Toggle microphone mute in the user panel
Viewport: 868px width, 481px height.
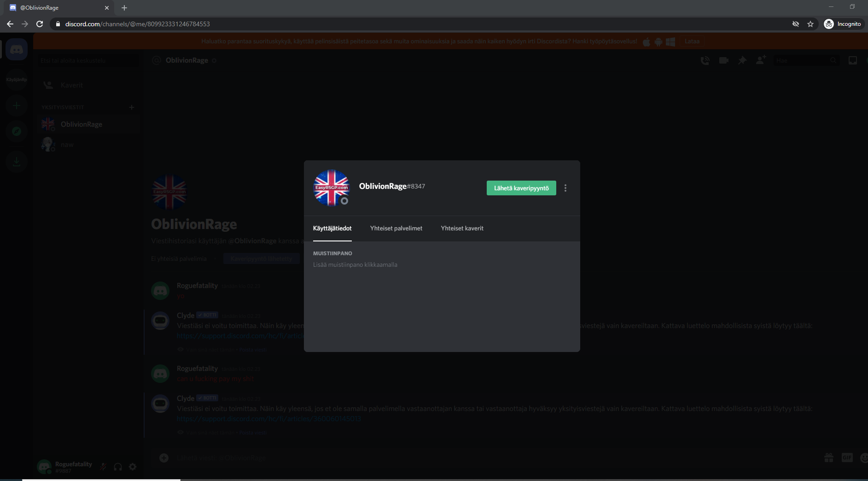[x=103, y=467]
